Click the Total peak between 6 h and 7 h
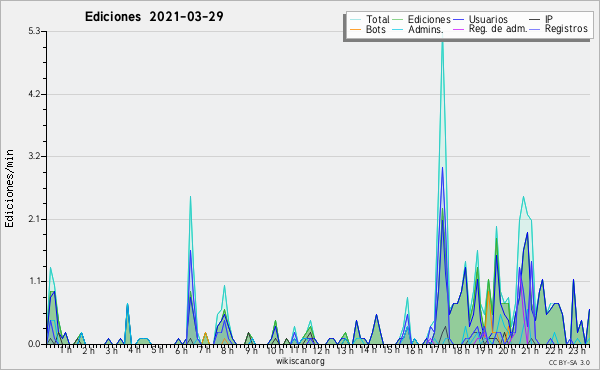 point(190,198)
